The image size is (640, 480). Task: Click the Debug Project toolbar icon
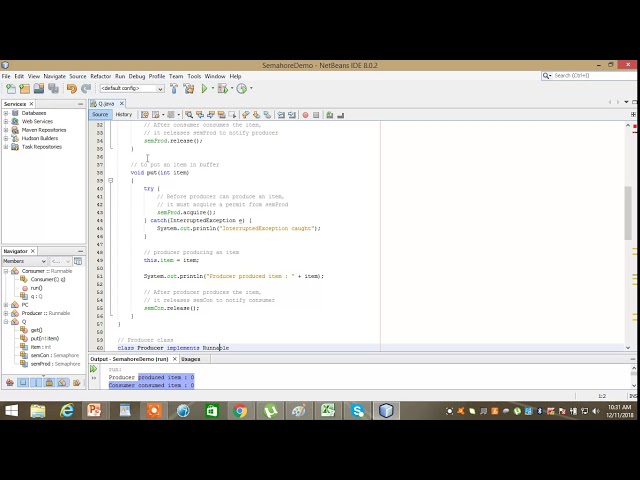[222, 89]
